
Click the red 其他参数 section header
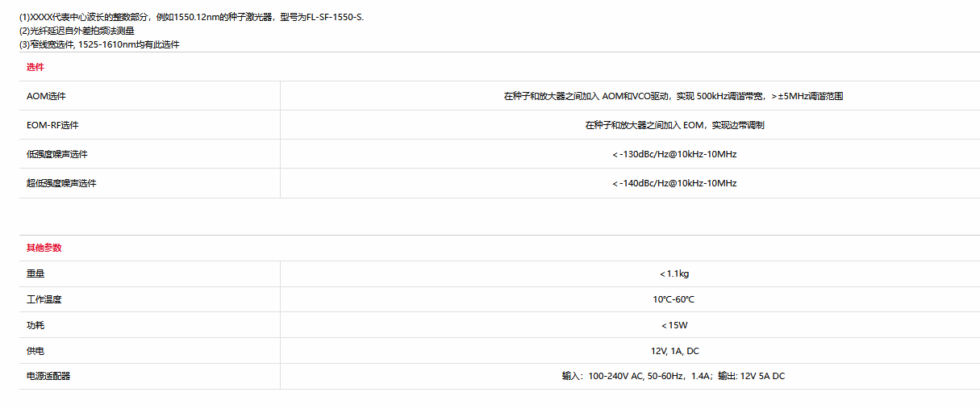tap(44, 248)
